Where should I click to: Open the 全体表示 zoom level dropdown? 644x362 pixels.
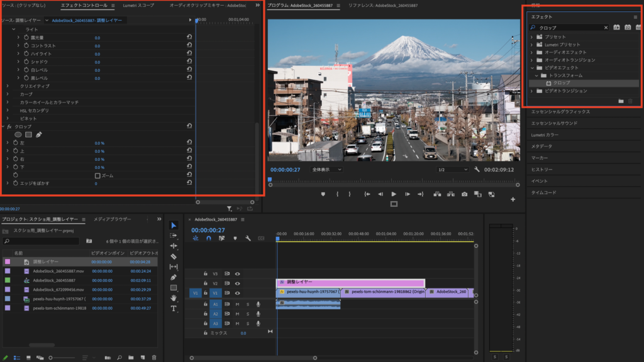click(x=327, y=170)
